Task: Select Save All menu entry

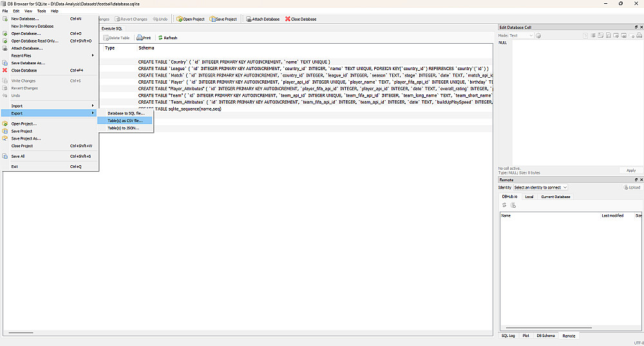Action: (50, 156)
